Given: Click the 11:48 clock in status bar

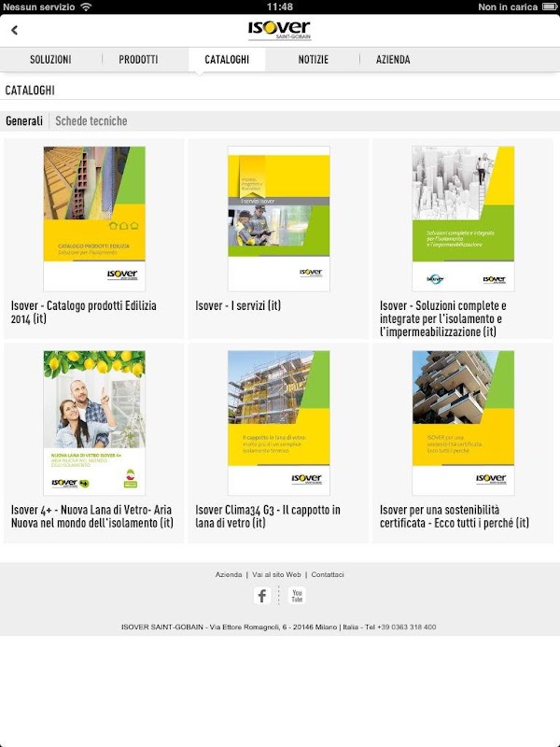Looking at the screenshot, I should (279, 7).
